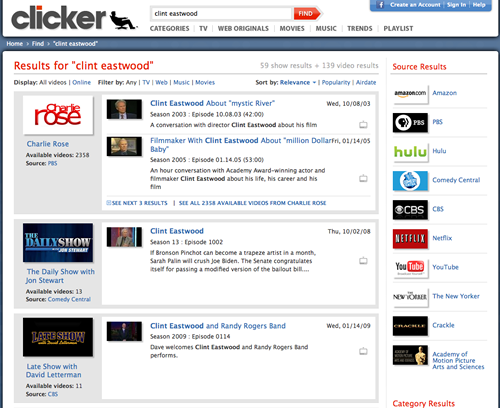Open the Million Dollar Baby video thumbnail
Screen dimensions: 500x408
pos(124,146)
